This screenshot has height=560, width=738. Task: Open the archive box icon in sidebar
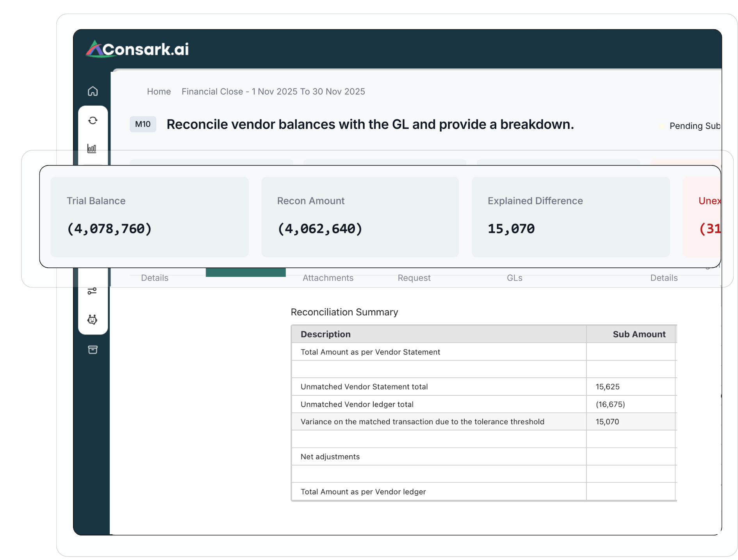[x=93, y=350]
